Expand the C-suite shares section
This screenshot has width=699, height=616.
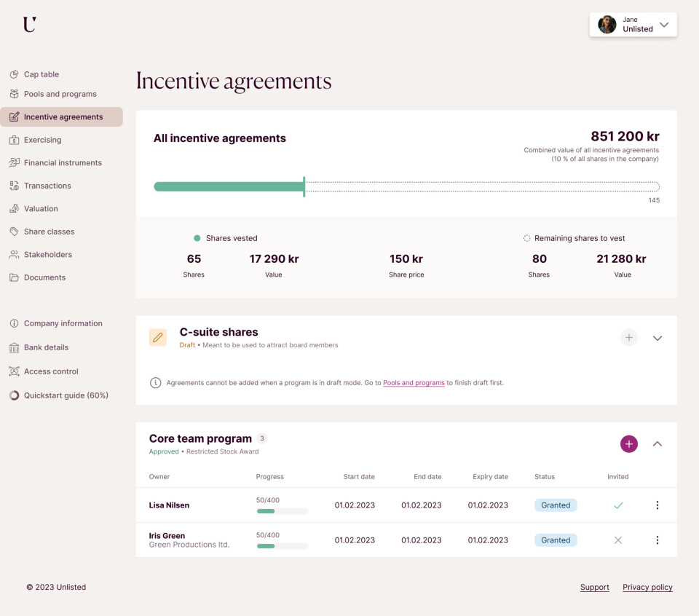tap(657, 338)
